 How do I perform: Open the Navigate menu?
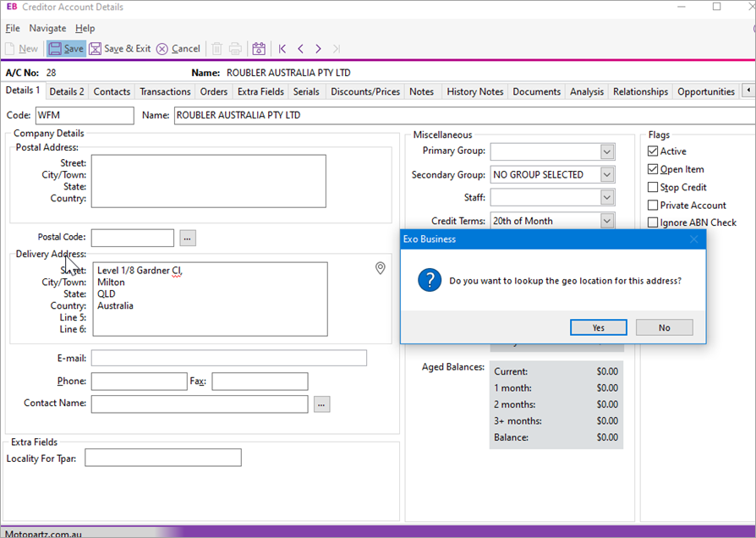[47, 28]
